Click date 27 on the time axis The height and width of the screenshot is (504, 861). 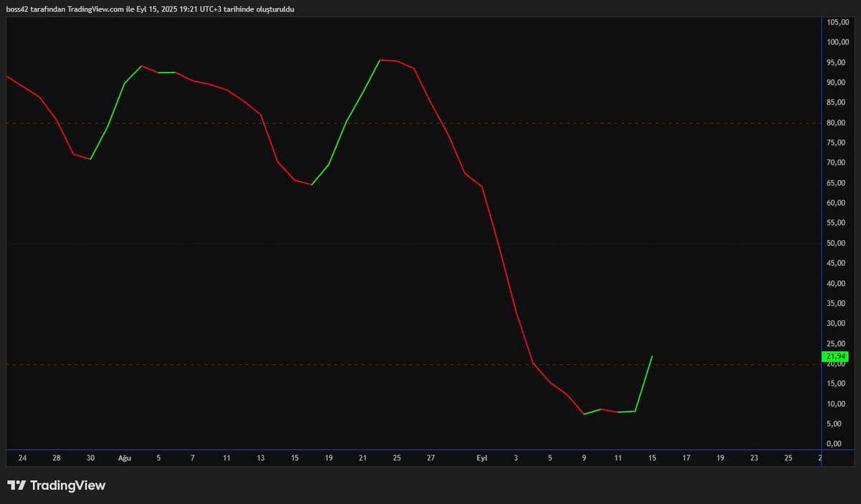430,457
